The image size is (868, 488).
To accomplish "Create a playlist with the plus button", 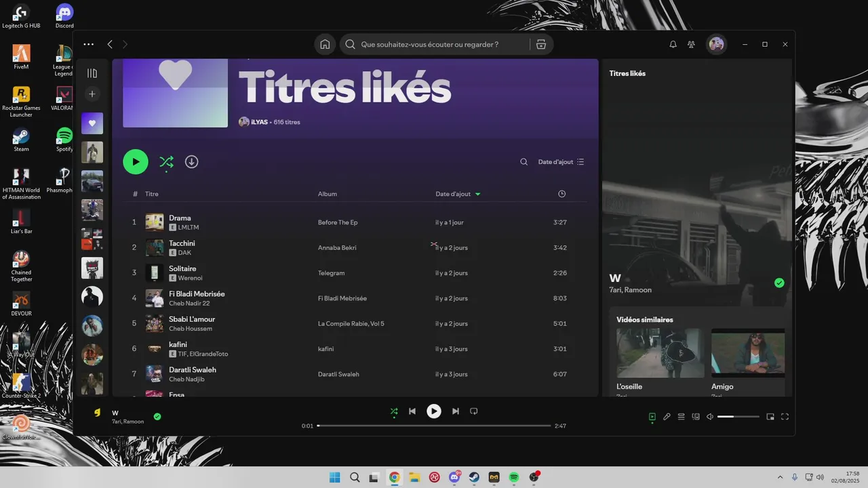I will pyautogui.click(x=92, y=94).
